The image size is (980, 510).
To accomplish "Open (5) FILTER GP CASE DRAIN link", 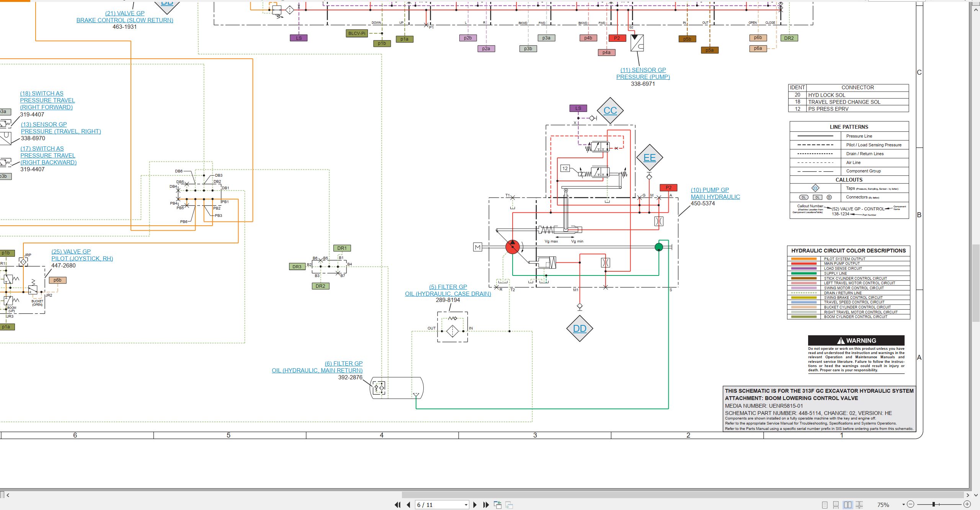I will (x=448, y=290).
